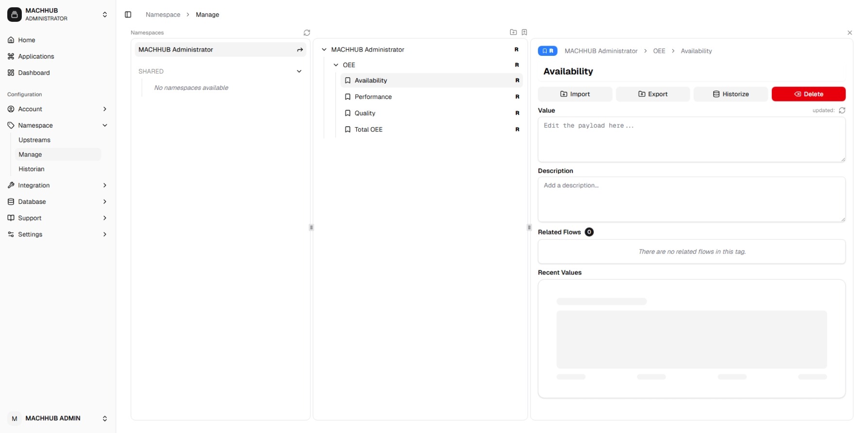
Task: Expand the Account menu chevron
Action: tap(105, 109)
